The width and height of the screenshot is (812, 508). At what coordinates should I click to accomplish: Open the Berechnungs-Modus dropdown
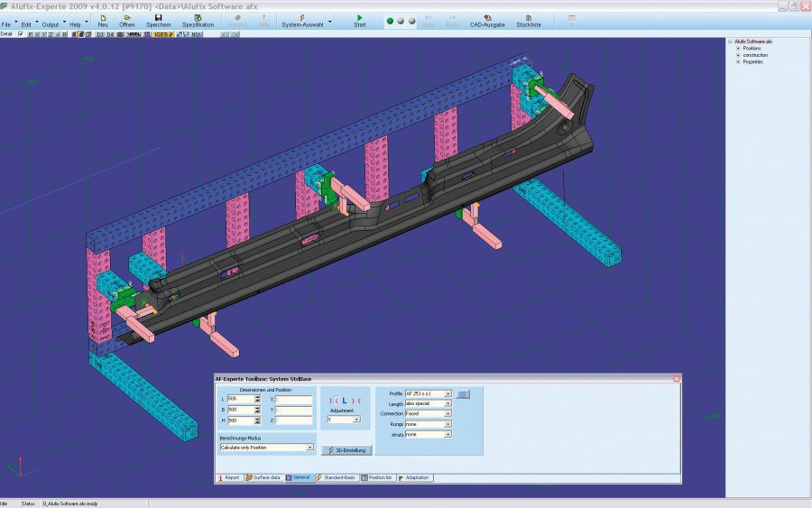(x=310, y=448)
